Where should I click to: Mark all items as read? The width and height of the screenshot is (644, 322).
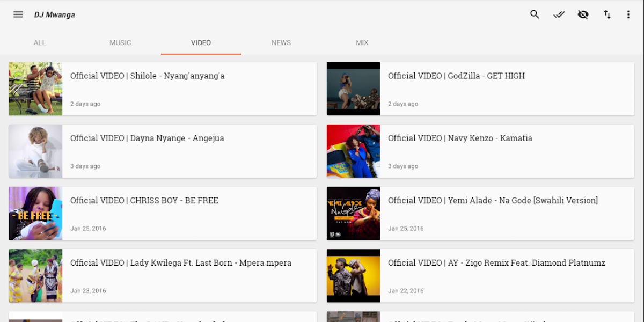pyautogui.click(x=559, y=14)
